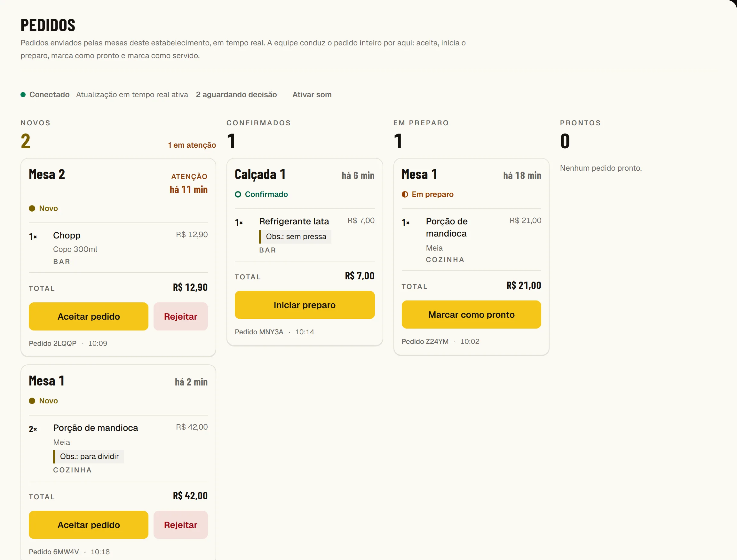Click the 'há 18 min' timestamp
This screenshot has width=737, height=560.
pos(522,176)
